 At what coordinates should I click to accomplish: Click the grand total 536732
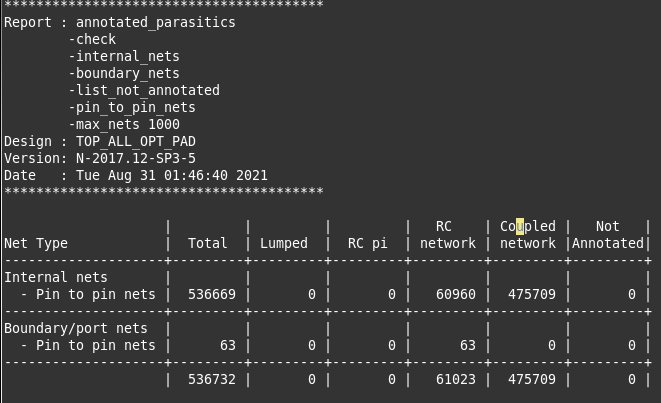tap(212, 379)
